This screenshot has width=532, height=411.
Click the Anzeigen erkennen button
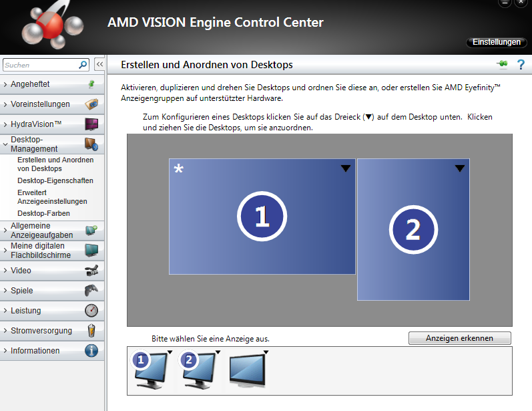459,338
